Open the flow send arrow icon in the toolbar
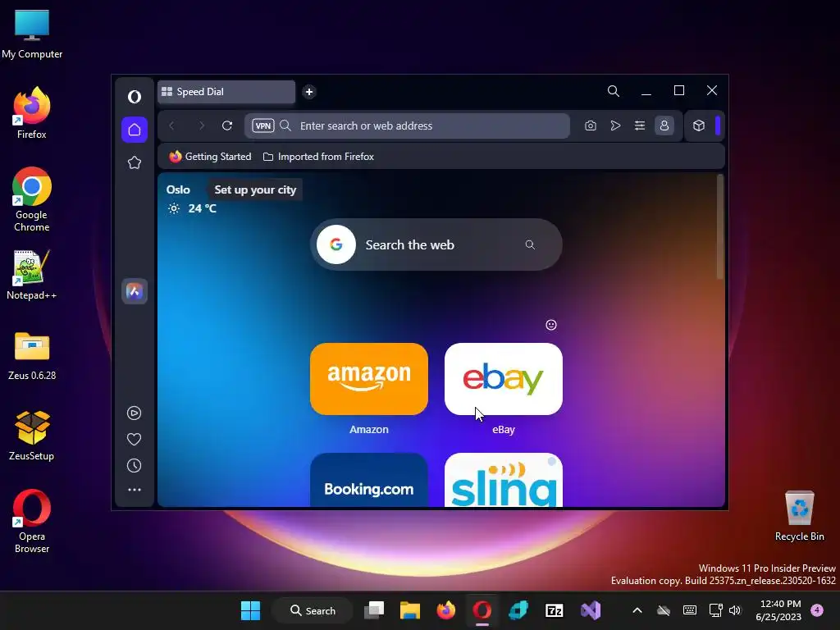 click(x=615, y=126)
